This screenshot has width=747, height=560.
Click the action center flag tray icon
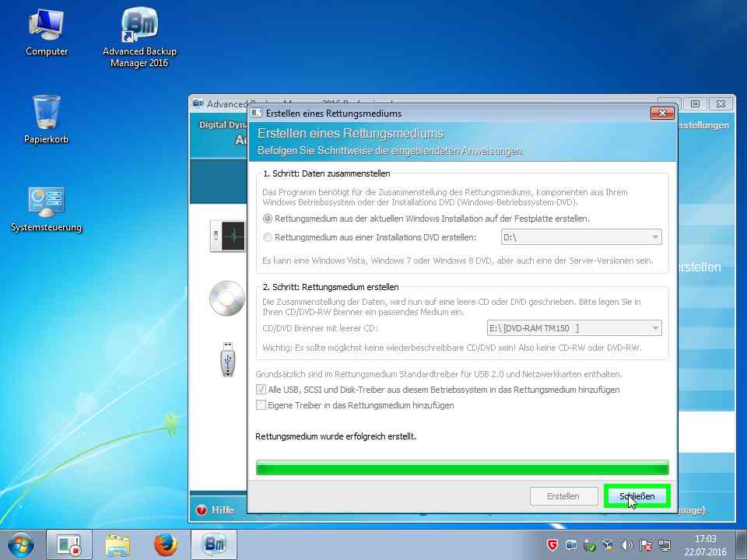click(x=646, y=545)
